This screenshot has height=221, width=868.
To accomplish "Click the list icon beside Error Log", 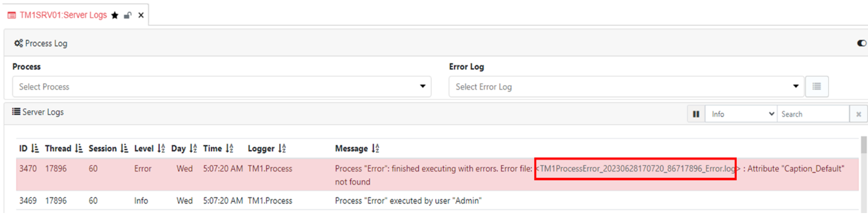I will (817, 87).
